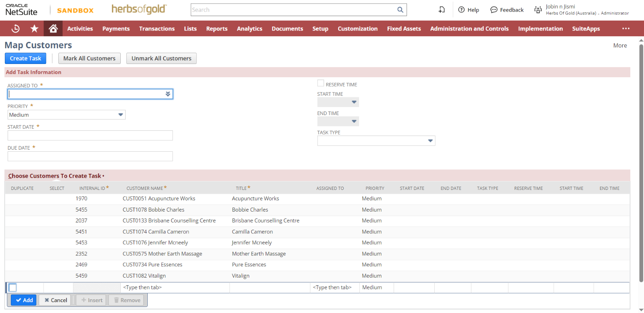Click the Unmark All Customers button
The image size is (644, 313).
tap(161, 58)
